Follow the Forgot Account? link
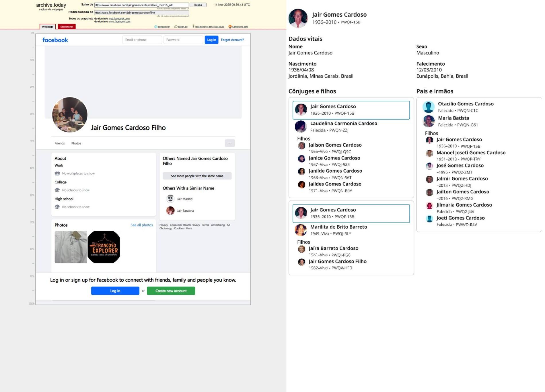The width and height of the screenshot is (545, 392). 232,40
